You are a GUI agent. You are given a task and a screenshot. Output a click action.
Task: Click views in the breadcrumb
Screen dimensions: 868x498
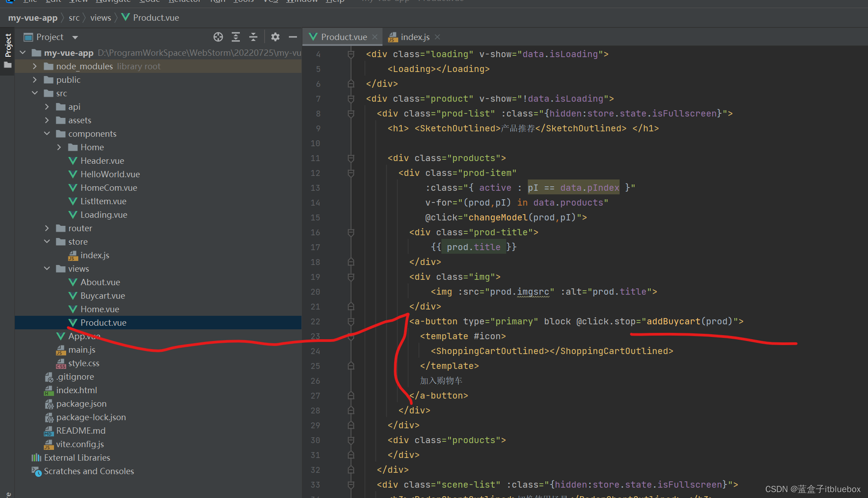point(100,18)
